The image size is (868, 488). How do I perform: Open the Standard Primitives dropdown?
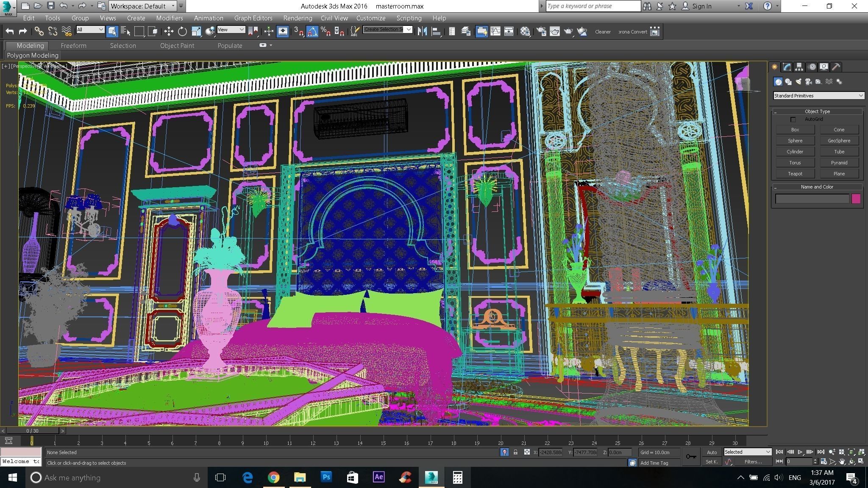[818, 96]
